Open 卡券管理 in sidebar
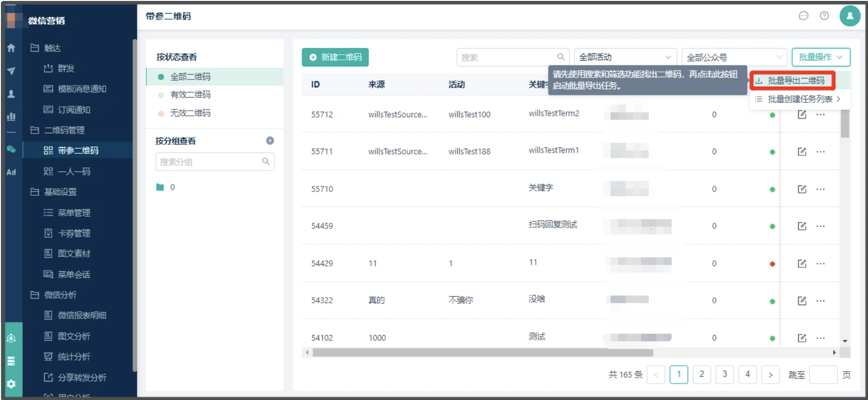The image size is (868, 400). 67,233
